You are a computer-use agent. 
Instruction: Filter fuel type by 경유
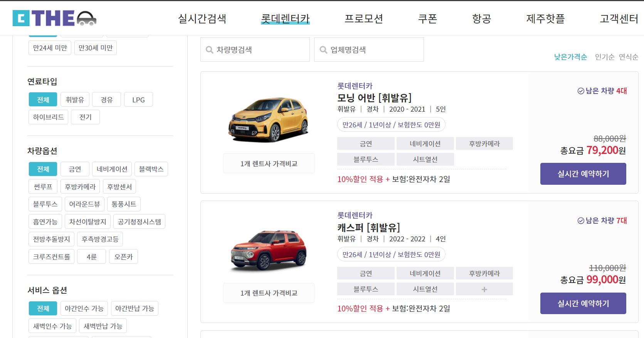pos(107,100)
